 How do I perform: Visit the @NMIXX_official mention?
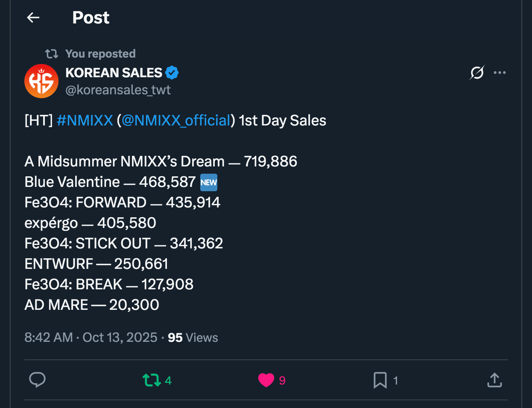tap(176, 121)
